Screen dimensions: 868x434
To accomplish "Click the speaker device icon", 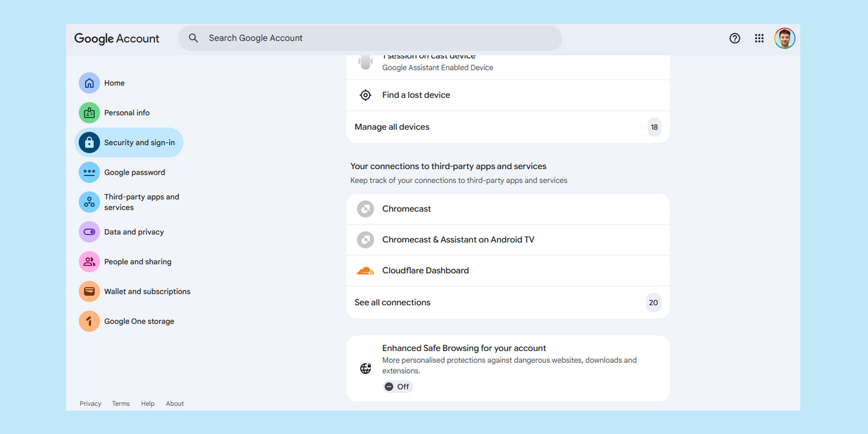I will [365, 62].
